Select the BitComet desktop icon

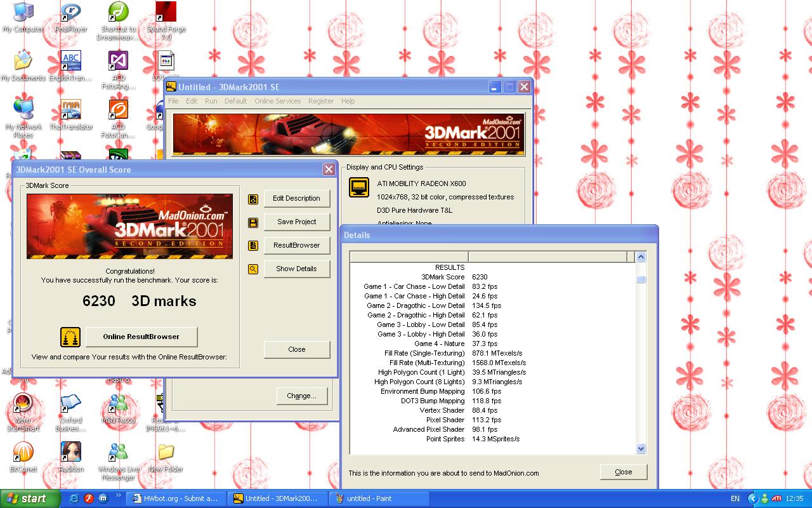pos(23,457)
